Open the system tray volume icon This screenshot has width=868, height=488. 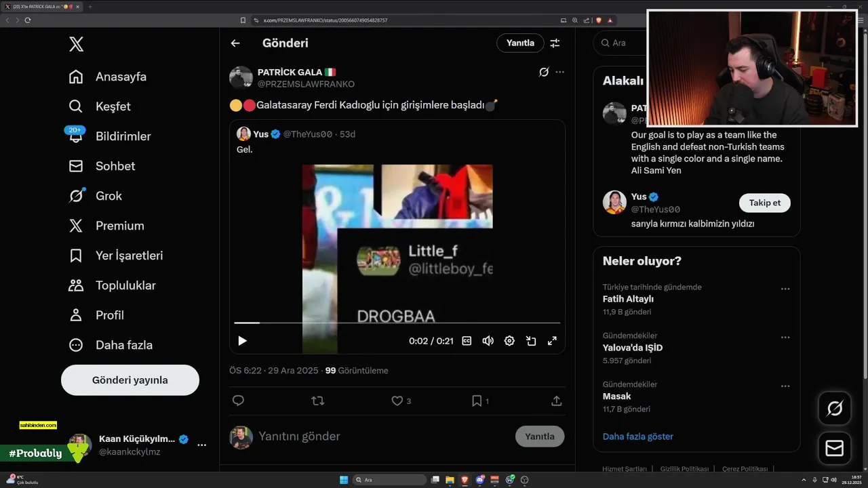click(x=833, y=480)
